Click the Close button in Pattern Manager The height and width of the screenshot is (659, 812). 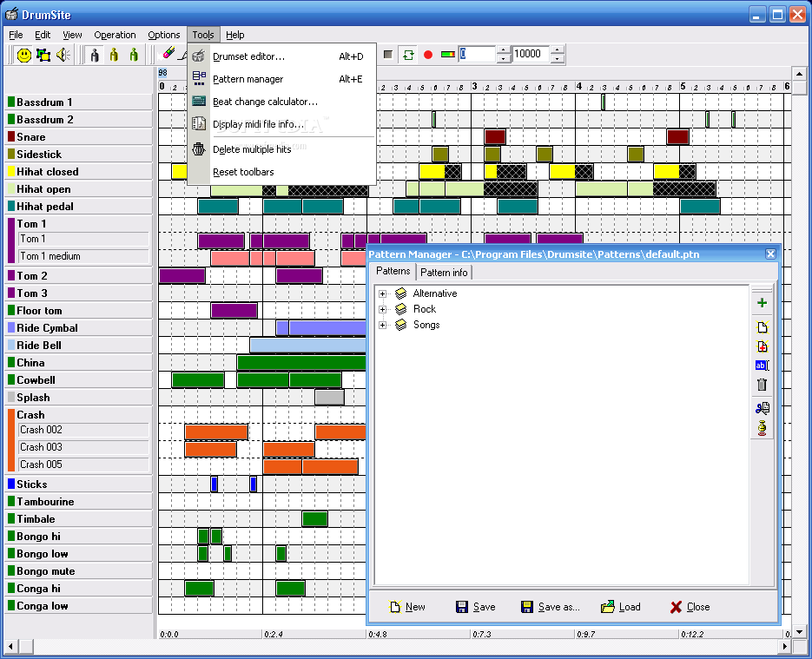(690, 607)
